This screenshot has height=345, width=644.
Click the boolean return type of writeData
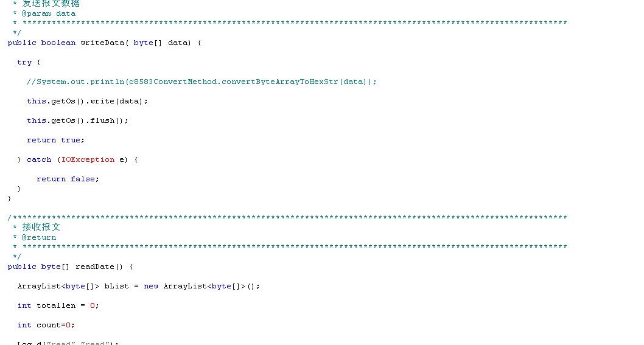(x=58, y=43)
